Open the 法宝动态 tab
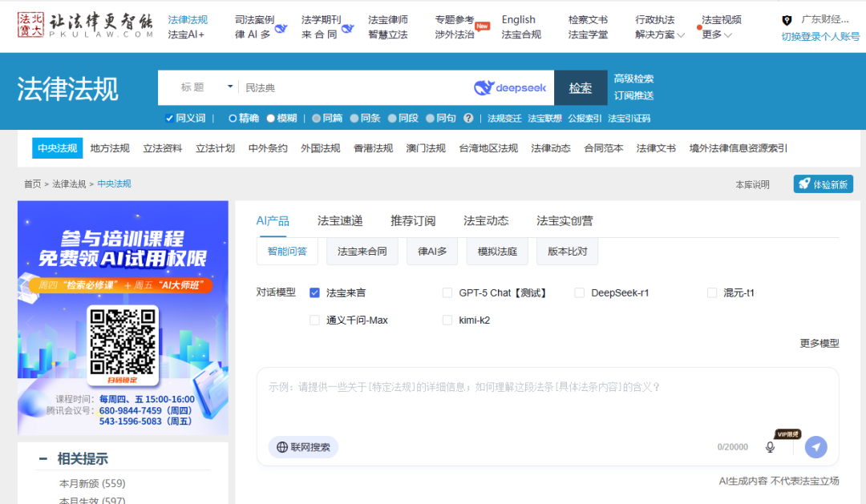This screenshot has width=866, height=504. [x=486, y=221]
